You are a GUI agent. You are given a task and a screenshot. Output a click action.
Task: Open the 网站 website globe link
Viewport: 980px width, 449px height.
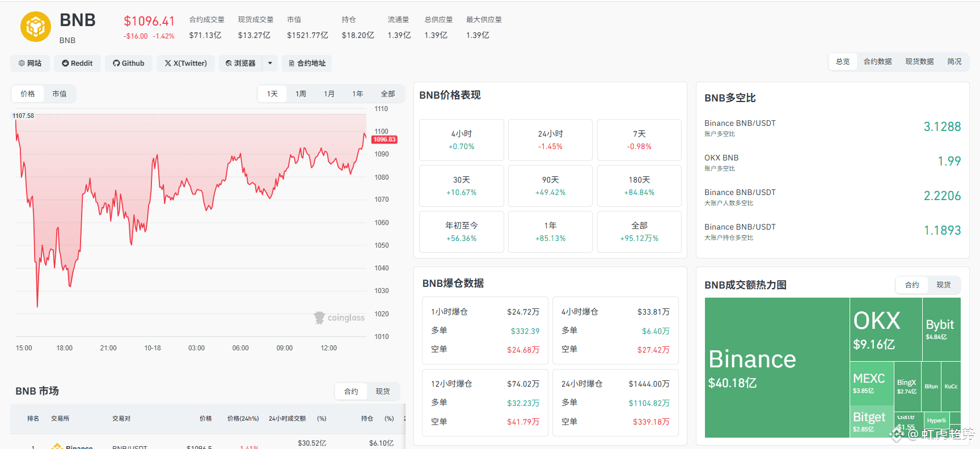pyautogui.click(x=30, y=63)
